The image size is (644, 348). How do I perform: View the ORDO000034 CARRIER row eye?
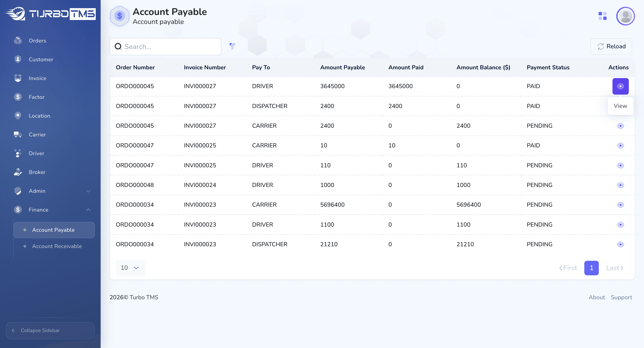[620, 205]
